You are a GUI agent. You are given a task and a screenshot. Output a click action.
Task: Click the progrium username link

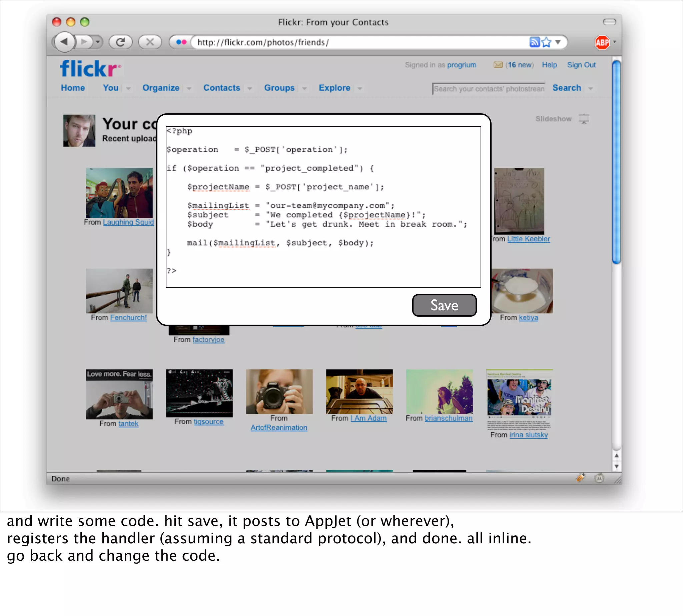coord(462,65)
